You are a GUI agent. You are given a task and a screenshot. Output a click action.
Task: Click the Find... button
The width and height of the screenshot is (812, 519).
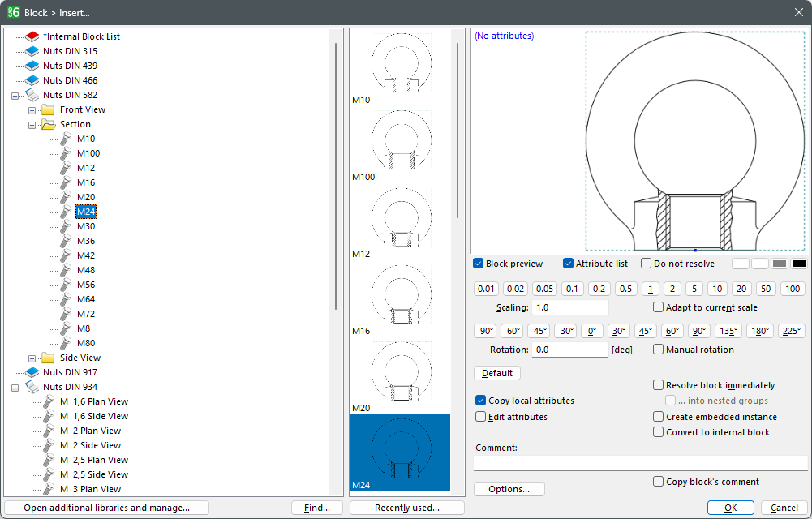click(317, 508)
